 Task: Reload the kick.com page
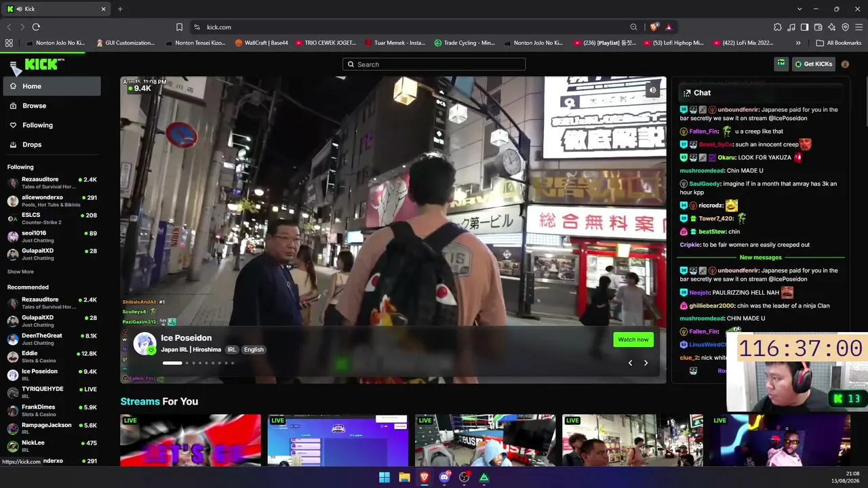(x=36, y=27)
